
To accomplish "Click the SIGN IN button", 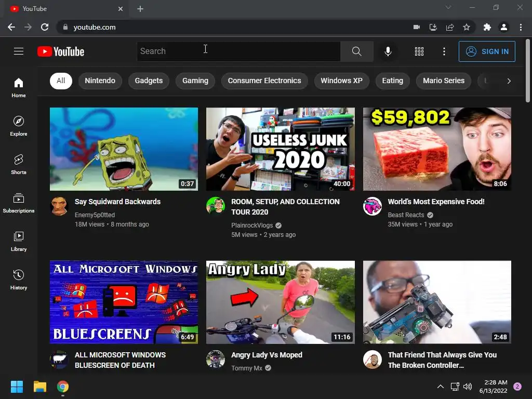I will (487, 51).
